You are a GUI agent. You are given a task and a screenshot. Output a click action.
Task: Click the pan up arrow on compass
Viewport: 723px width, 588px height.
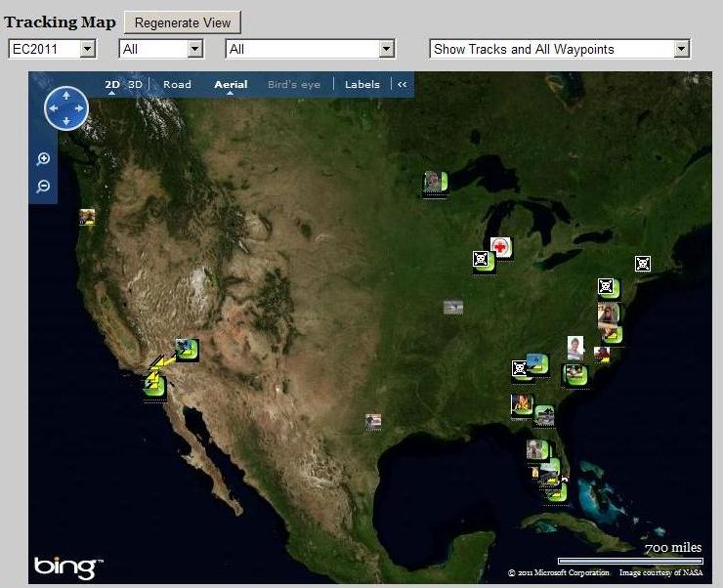(x=66, y=96)
